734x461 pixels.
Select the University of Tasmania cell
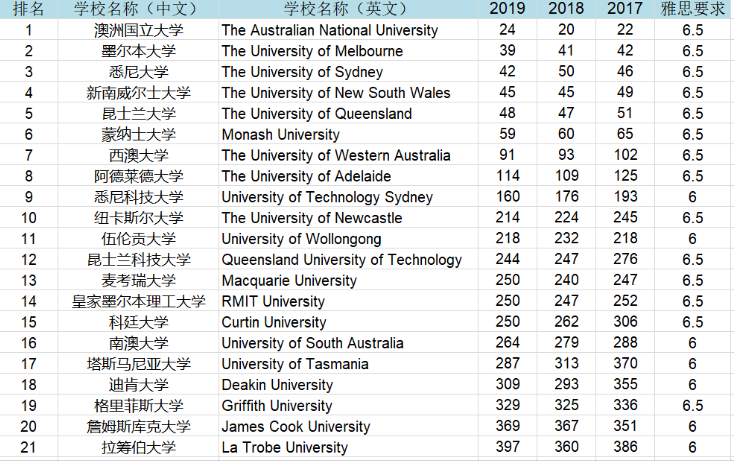pos(295,364)
